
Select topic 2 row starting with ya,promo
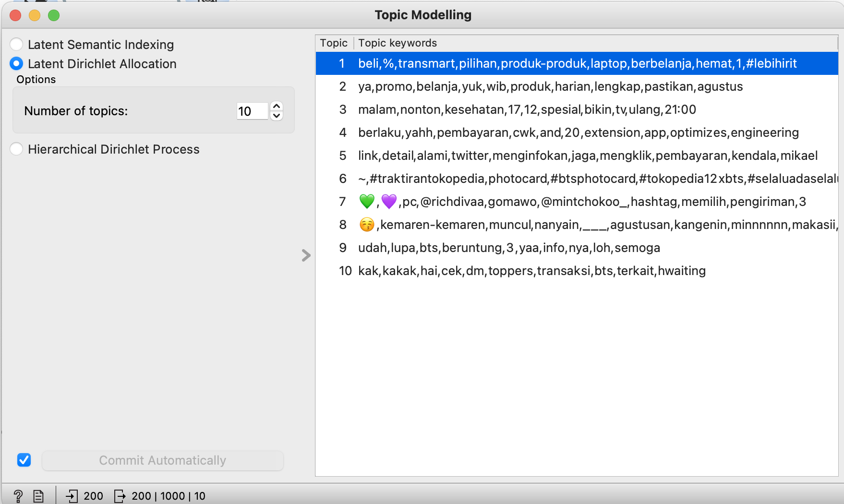click(577, 86)
